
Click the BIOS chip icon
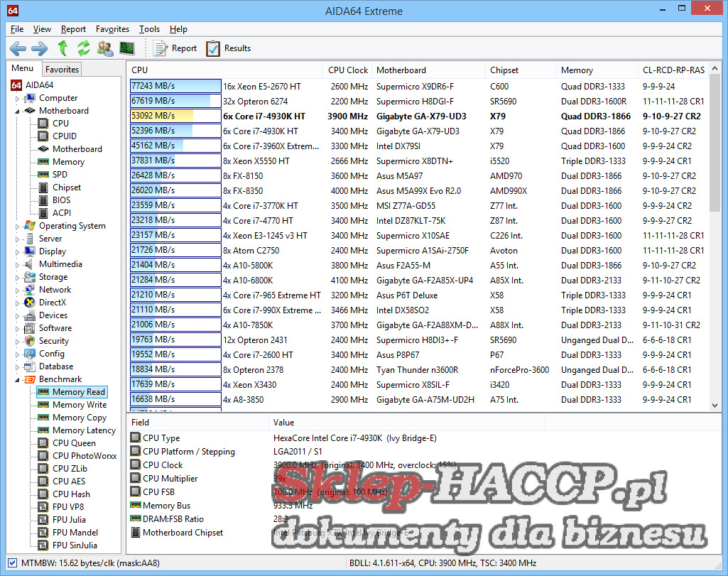[43, 200]
